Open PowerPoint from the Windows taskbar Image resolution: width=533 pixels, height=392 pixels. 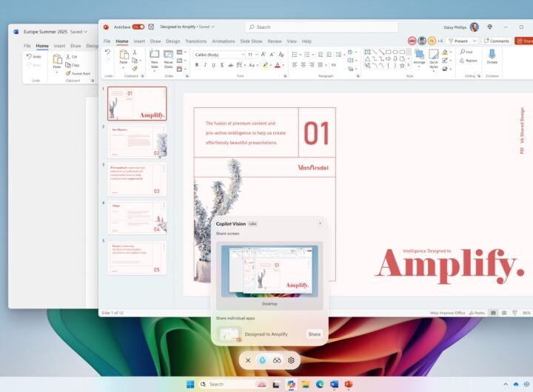[x=348, y=384]
